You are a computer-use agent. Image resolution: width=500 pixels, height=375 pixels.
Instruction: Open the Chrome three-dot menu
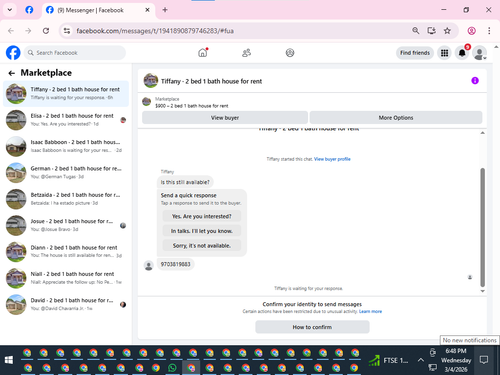click(489, 31)
